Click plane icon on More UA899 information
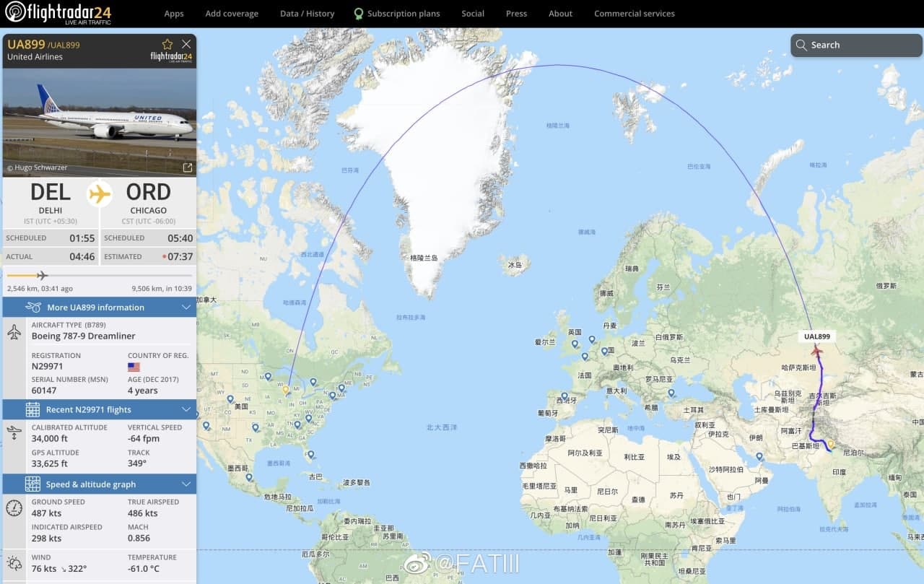Viewport: 924px width, 584px height. [x=33, y=307]
